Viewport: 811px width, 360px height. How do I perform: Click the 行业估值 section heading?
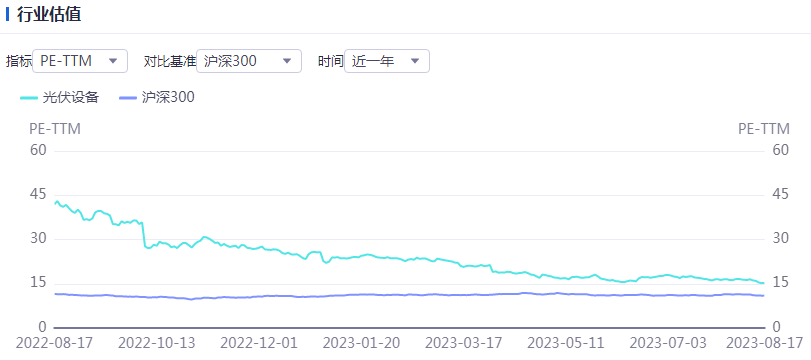pyautogui.click(x=49, y=14)
